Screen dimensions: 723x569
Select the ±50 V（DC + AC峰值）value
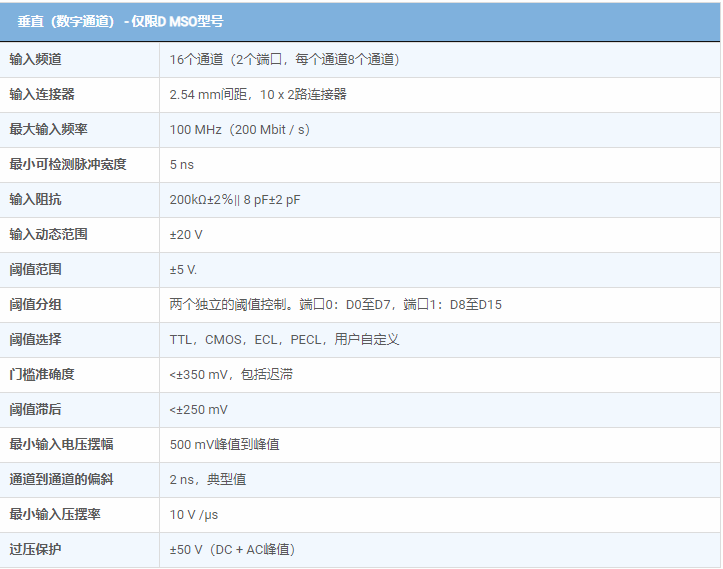click(x=232, y=549)
